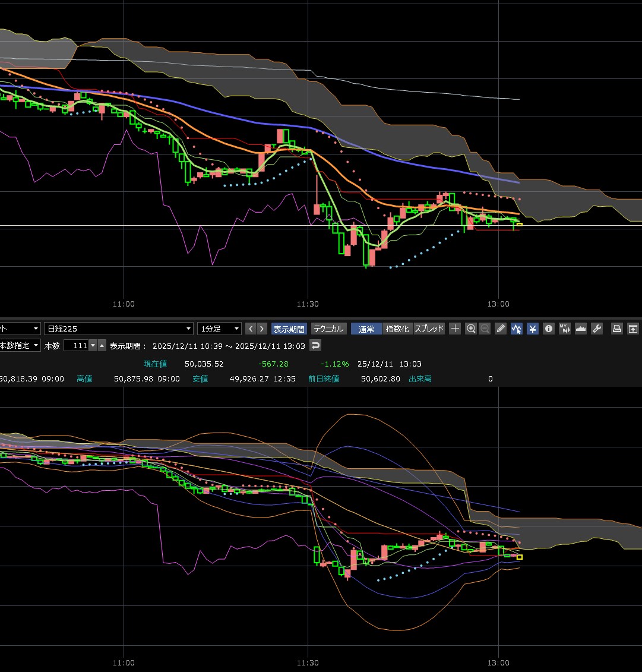Print the chart using printer icon
Screen dimensions: 642x672
[617, 329]
